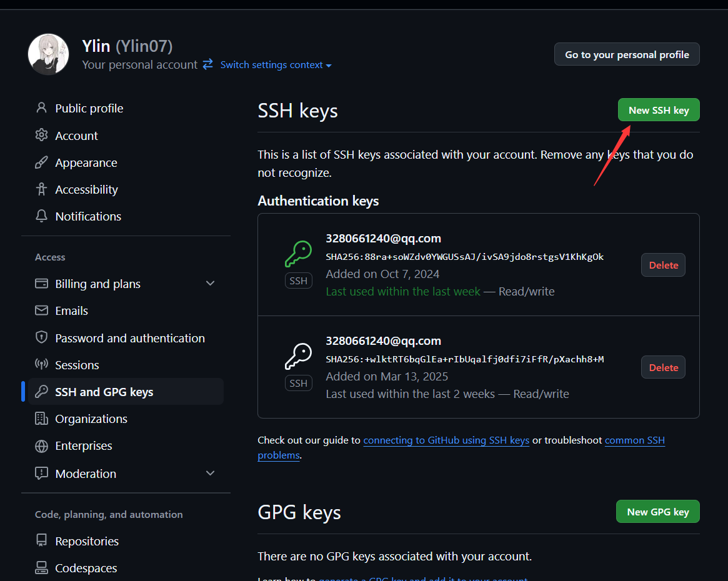Click the second key's 3280661240@qq.com title
This screenshot has width=728, height=581.
point(384,341)
